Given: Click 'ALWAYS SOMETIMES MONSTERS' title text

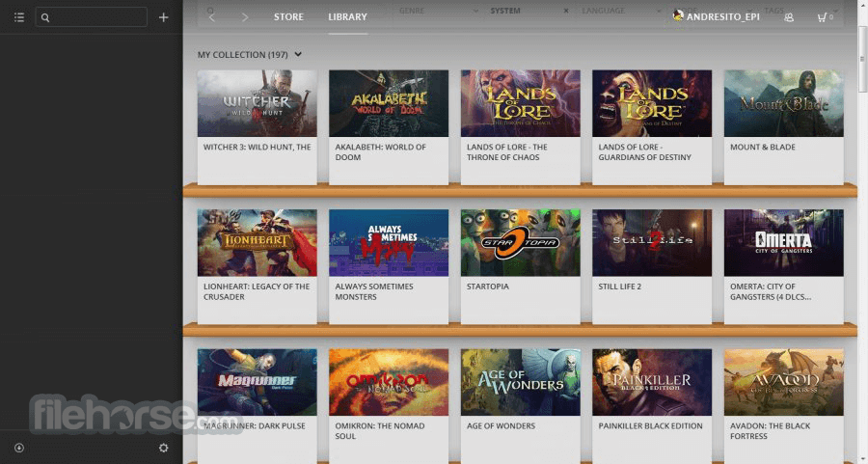Looking at the screenshot, I should [373, 291].
